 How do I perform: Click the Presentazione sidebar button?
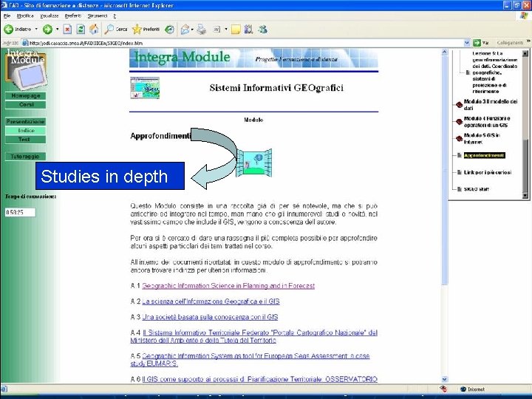click(26, 121)
